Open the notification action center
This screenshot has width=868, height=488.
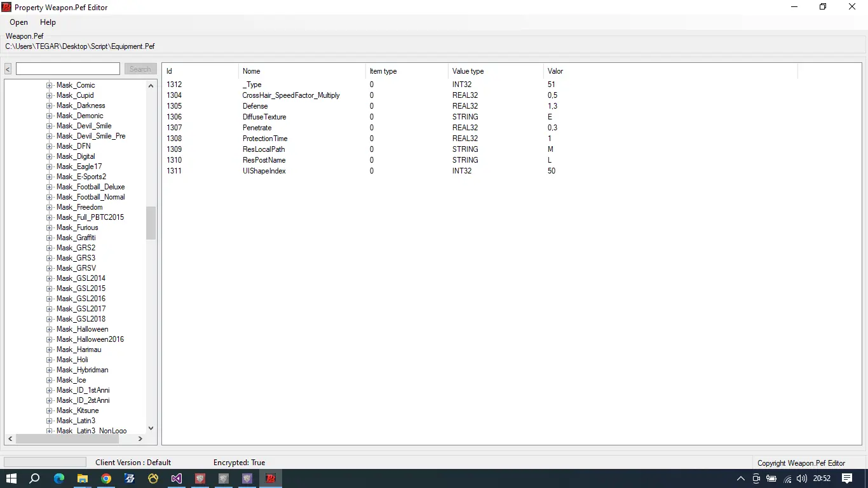coord(848,478)
